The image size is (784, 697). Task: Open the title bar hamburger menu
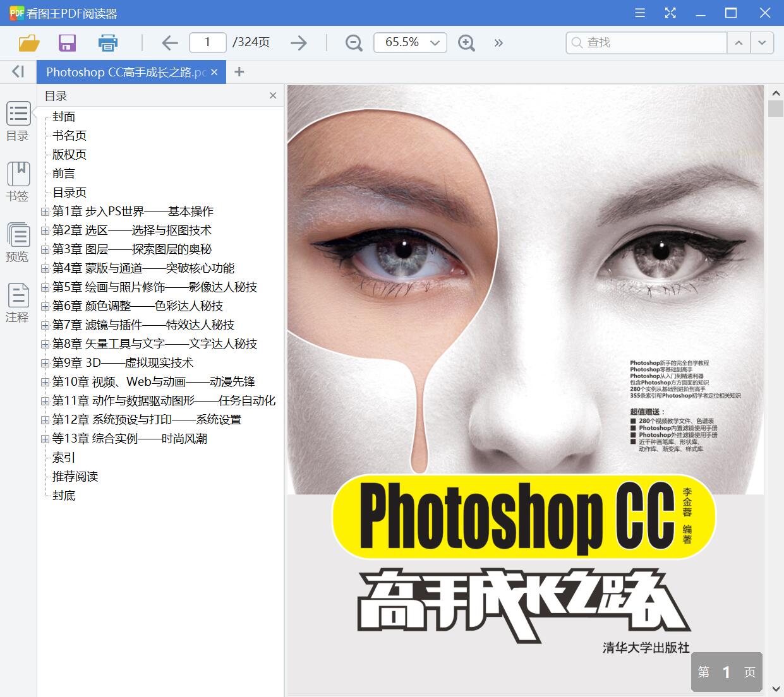(x=640, y=13)
